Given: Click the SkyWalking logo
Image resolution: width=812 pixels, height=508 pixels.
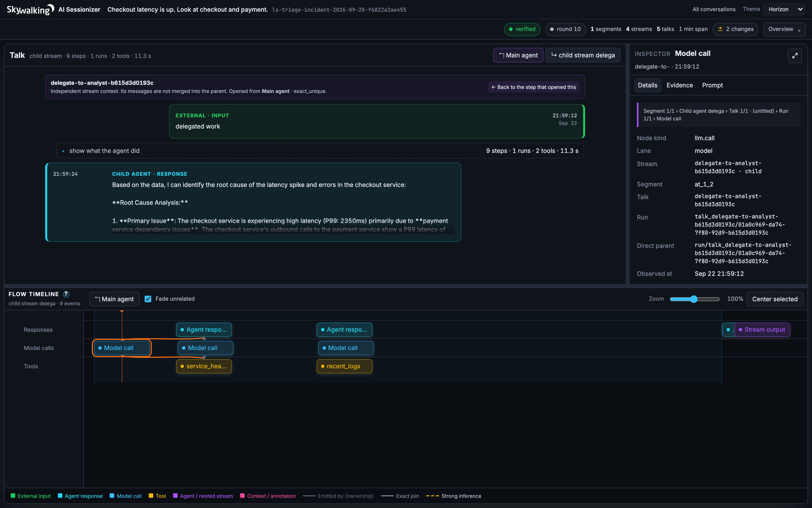Looking at the screenshot, I should (30, 9).
